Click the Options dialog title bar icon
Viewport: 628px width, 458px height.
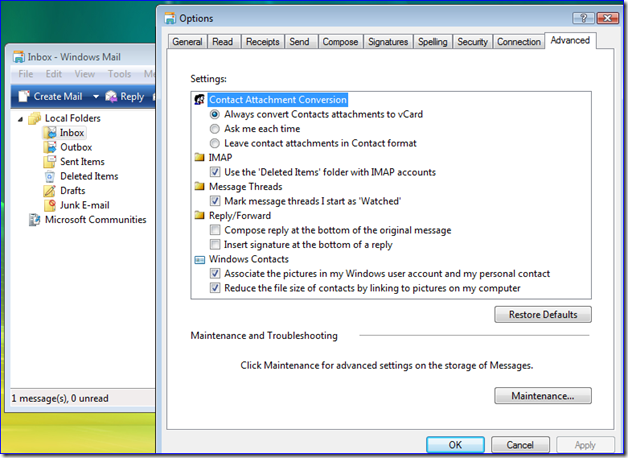[170, 18]
